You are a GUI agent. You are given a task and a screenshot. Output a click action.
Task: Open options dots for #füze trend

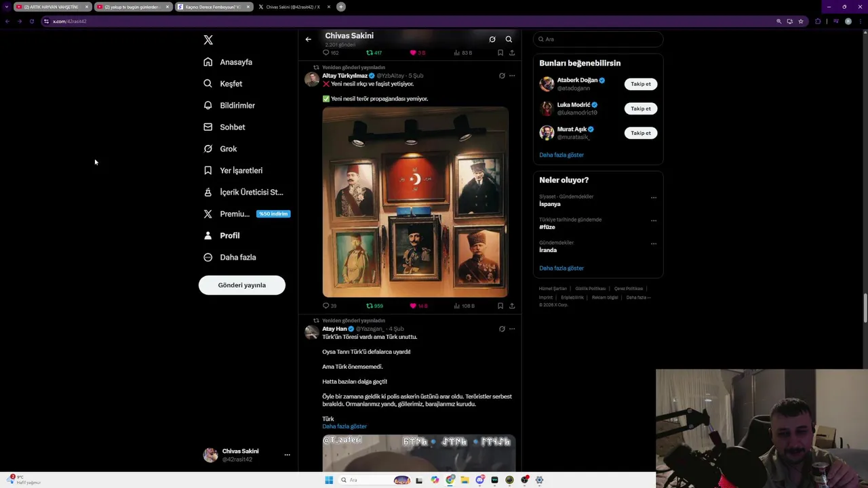tap(654, 221)
